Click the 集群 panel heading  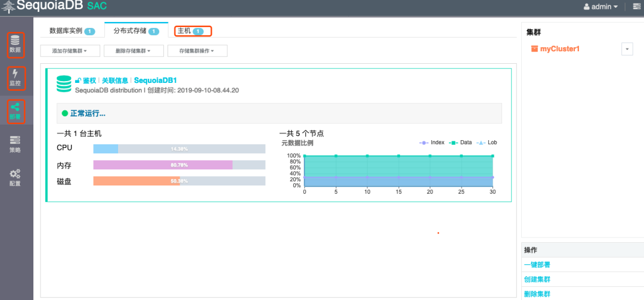click(x=533, y=32)
